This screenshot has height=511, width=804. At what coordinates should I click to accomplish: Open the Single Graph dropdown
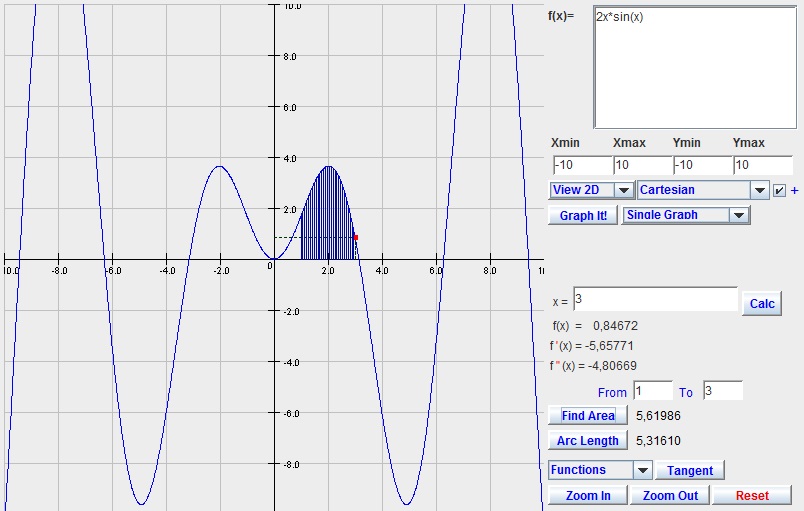point(685,215)
